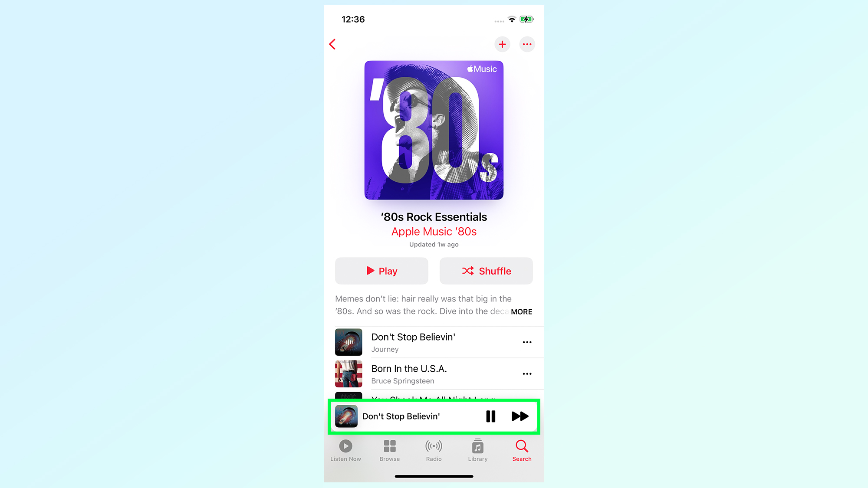Expand the playlist description with MORE
This screenshot has width=868, height=488.
point(522,311)
